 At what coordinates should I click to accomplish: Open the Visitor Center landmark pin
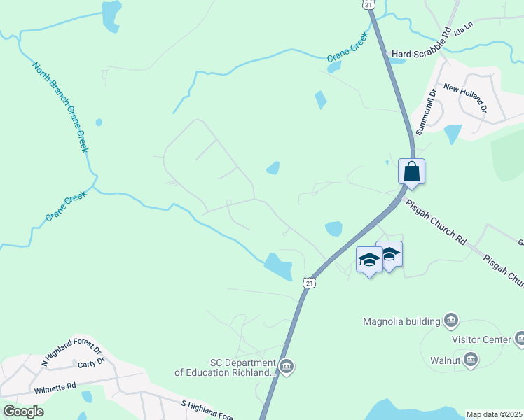click(x=520, y=339)
